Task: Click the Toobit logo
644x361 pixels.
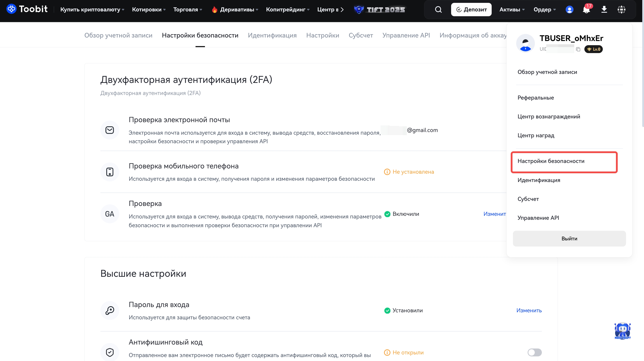Action: 27,9
